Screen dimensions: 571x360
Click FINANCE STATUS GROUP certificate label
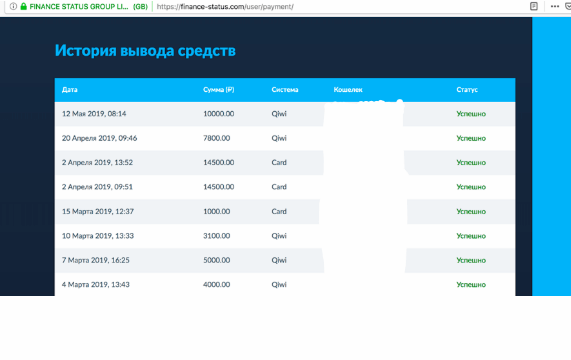pyautogui.click(x=88, y=7)
